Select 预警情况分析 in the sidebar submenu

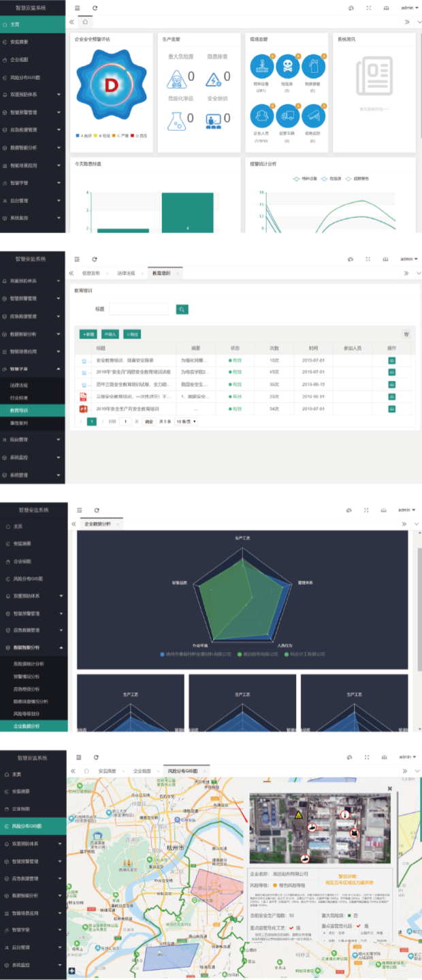tap(28, 676)
